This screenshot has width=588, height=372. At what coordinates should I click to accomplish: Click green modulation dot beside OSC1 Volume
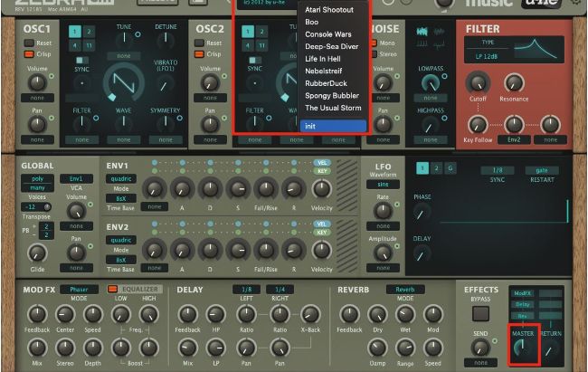[x=52, y=76]
